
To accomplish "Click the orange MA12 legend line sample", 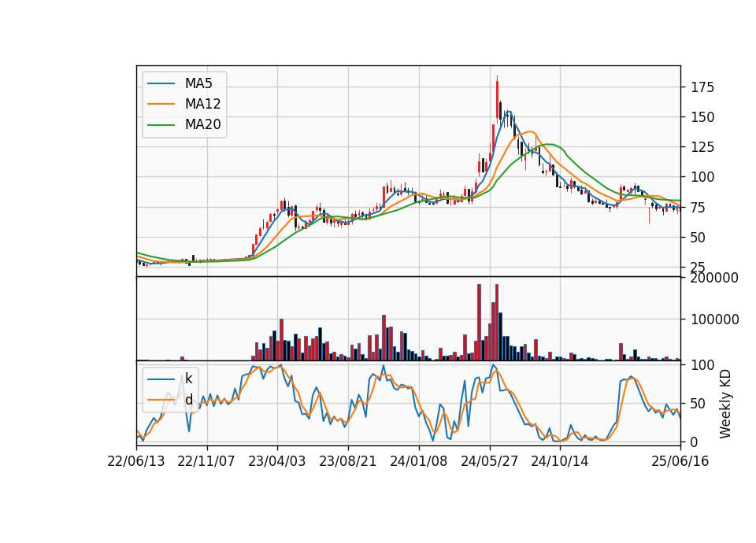I will [x=161, y=104].
